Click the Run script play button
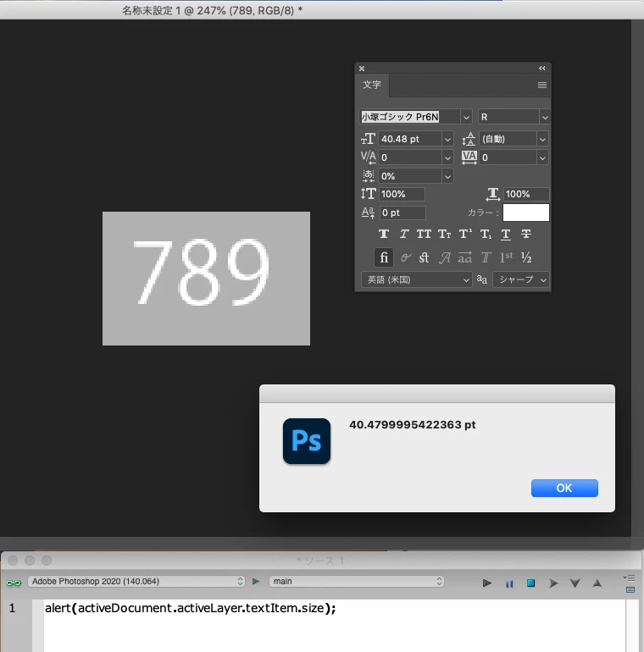 pyautogui.click(x=486, y=583)
